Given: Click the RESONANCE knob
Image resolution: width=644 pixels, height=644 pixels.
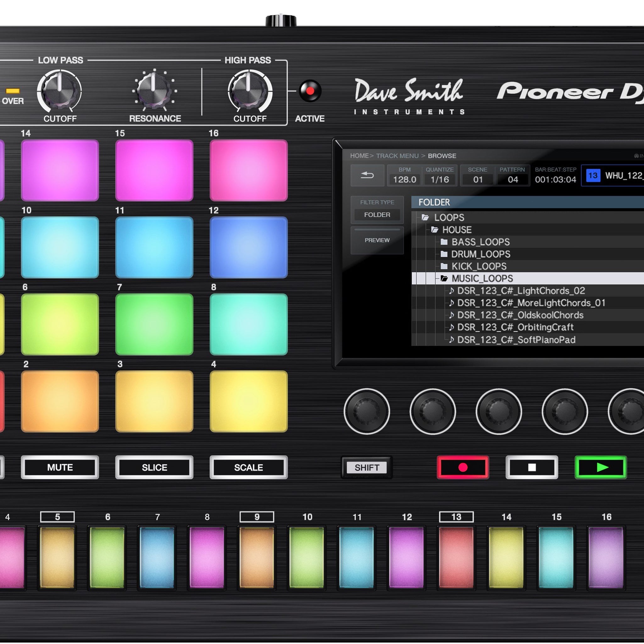Looking at the screenshot, I should point(154,91).
